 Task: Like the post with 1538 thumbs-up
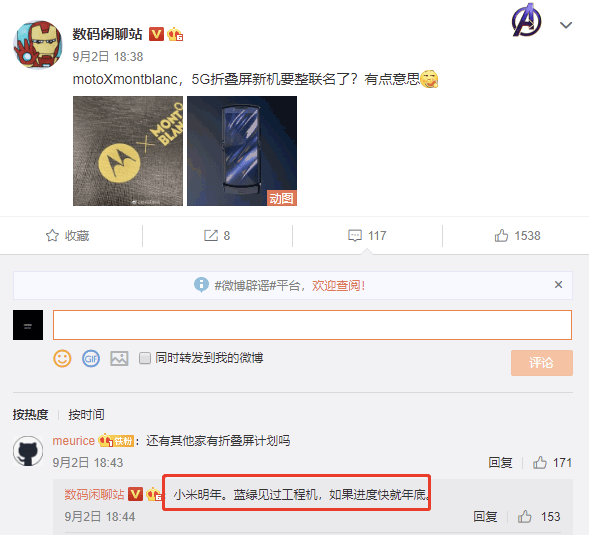tap(501, 236)
